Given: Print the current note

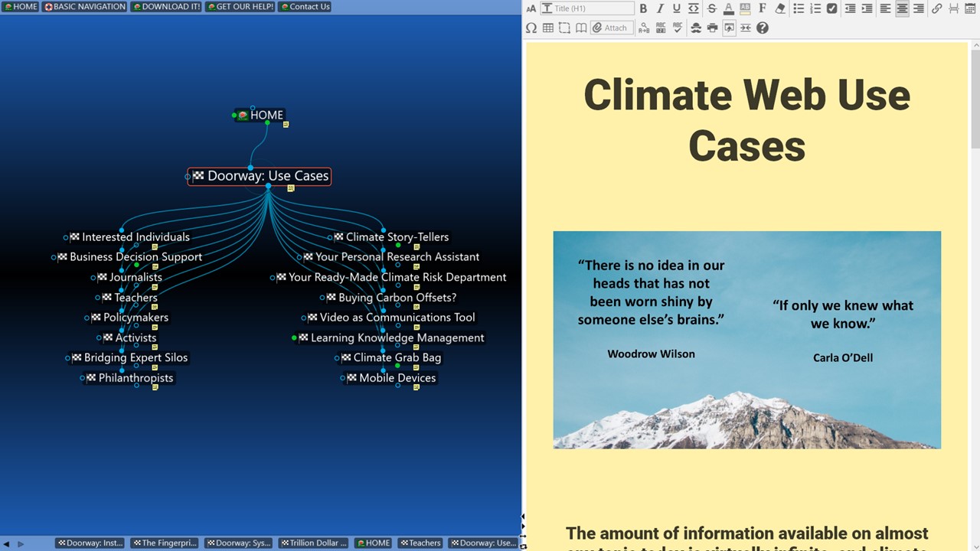Looking at the screenshot, I should [x=712, y=28].
